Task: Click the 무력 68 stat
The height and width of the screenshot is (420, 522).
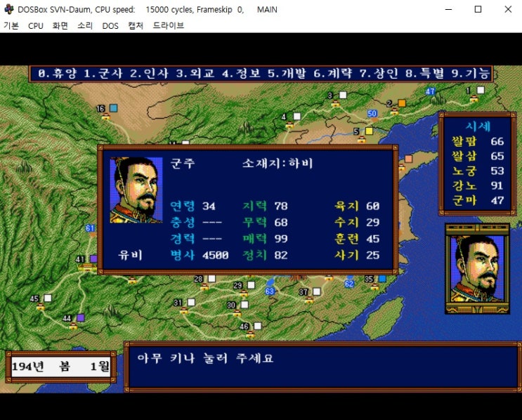Action: pos(265,223)
